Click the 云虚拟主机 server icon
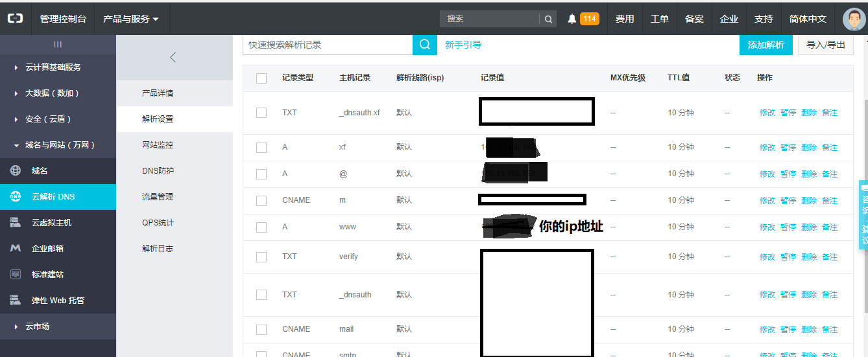The width and height of the screenshot is (868, 357). pos(16,223)
